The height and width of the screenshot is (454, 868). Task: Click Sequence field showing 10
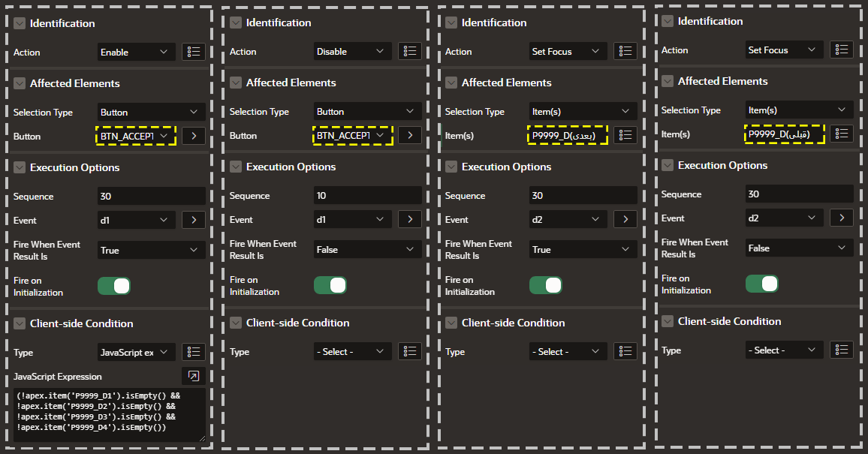[x=368, y=195]
